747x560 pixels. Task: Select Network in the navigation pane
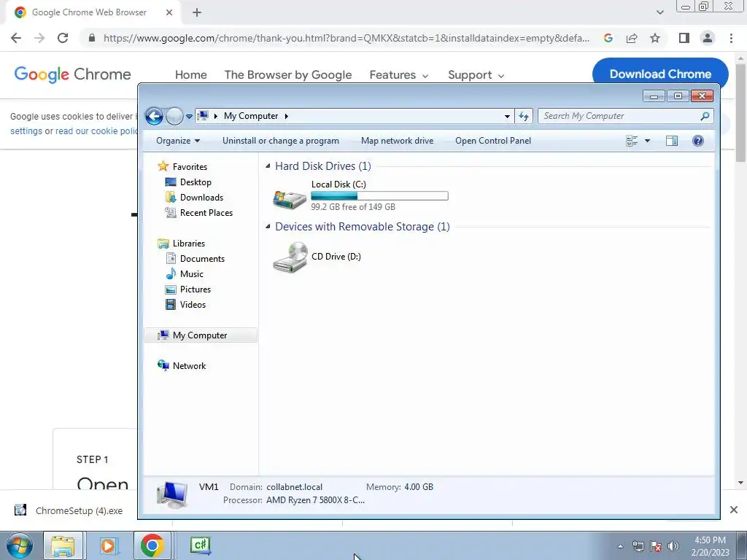tap(189, 366)
